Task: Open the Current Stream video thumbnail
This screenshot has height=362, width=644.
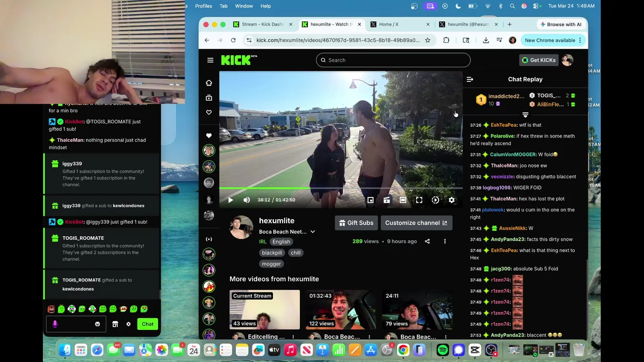Action: click(x=265, y=309)
